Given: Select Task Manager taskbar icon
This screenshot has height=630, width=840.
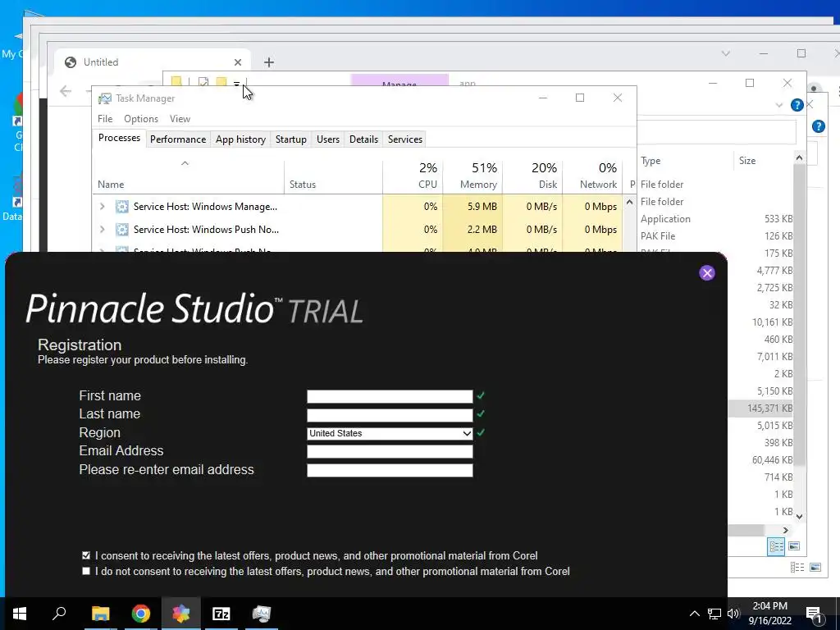Looking at the screenshot, I should [x=262, y=614].
